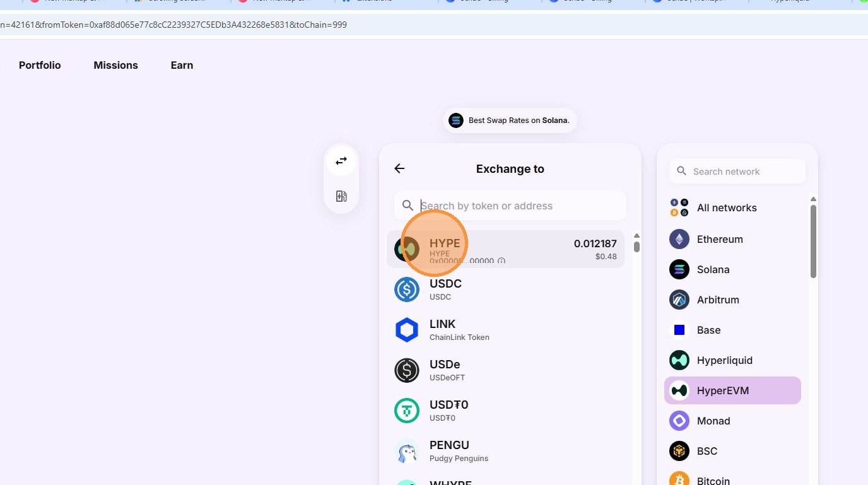Viewport: 868px width, 485px height.
Task: Choose the USDe token row
Action: (505, 370)
